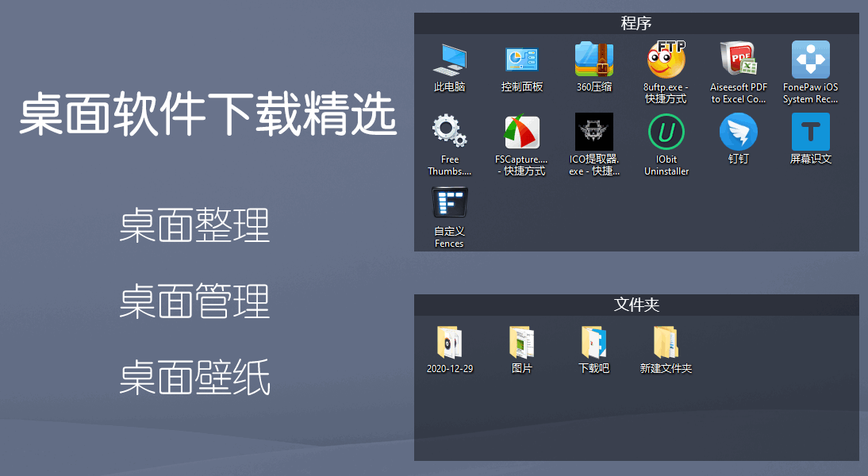The height and width of the screenshot is (476, 868).
Task: Launch Aiseesoft PDF to Excel Converter
Action: 738,59
